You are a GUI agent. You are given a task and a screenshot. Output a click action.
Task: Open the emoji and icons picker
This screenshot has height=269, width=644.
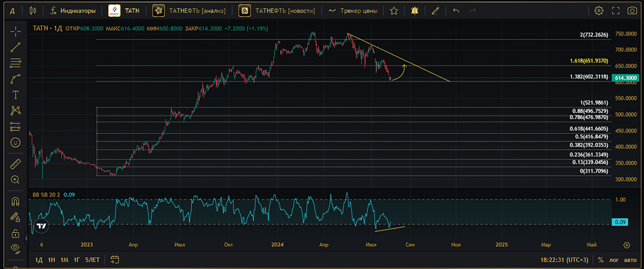click(x=15, y=142)
